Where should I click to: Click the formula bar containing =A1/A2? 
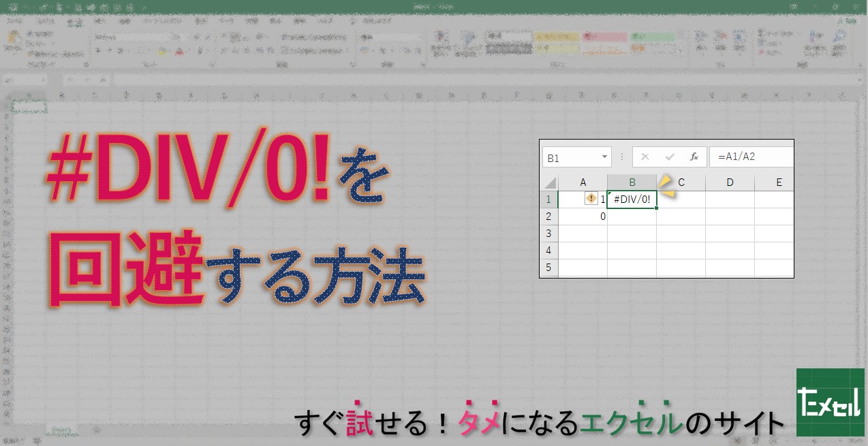point(749,157)
